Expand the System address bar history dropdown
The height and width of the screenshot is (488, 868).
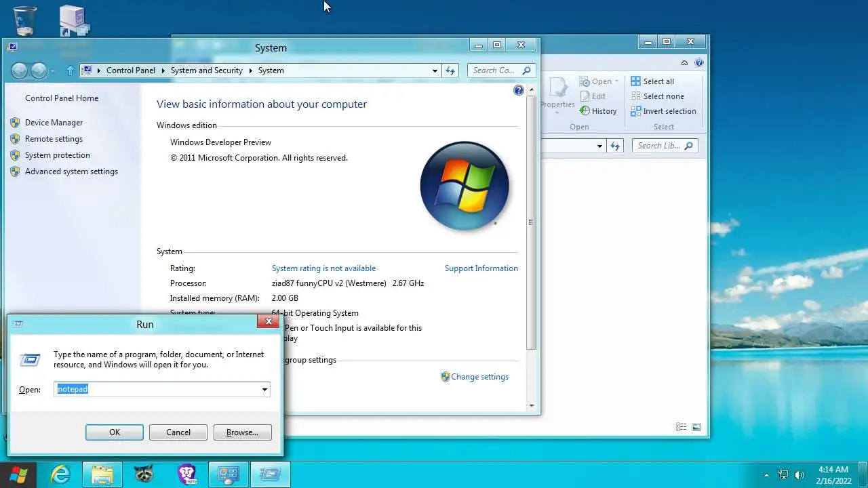pos(435,70)
